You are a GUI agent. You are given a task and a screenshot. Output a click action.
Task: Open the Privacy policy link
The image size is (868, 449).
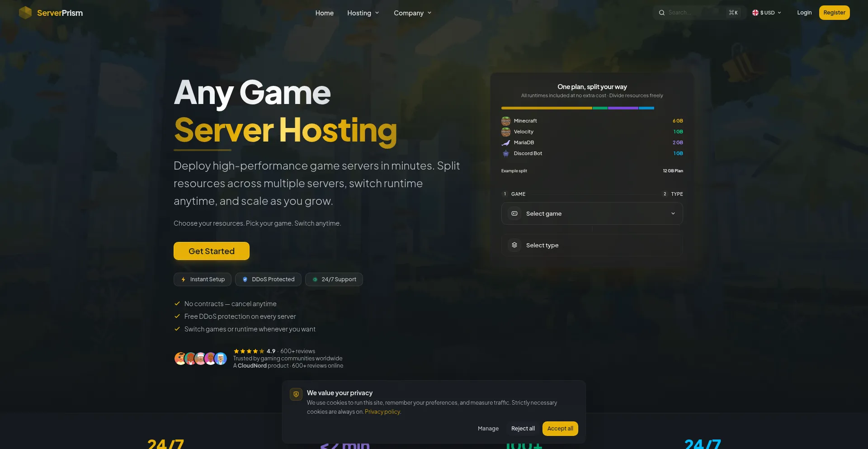tap(382, 412)
